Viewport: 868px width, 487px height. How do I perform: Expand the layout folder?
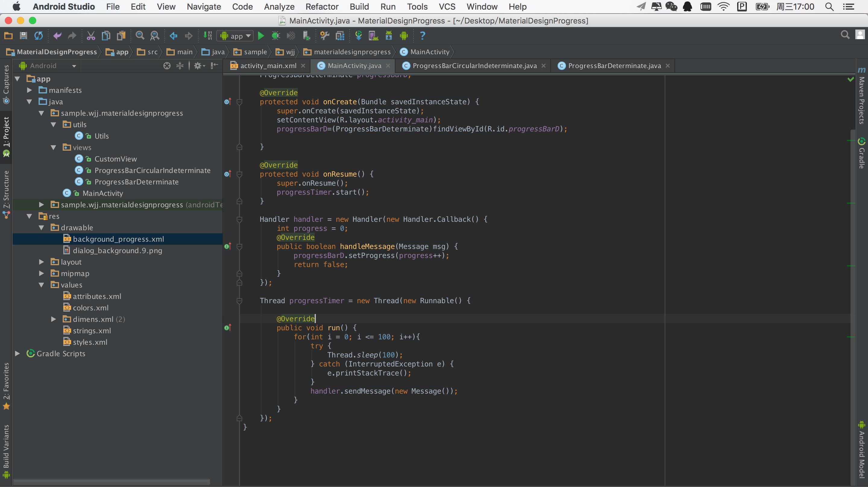42,262
